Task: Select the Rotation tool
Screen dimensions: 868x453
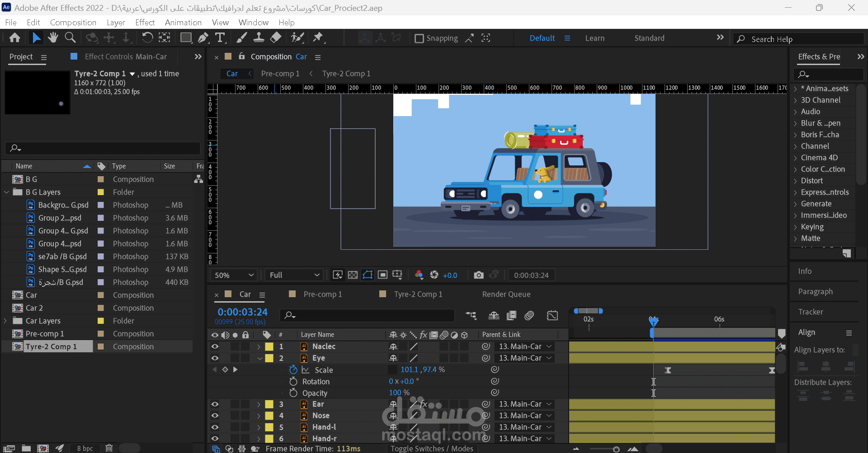Action: (147, 38)
